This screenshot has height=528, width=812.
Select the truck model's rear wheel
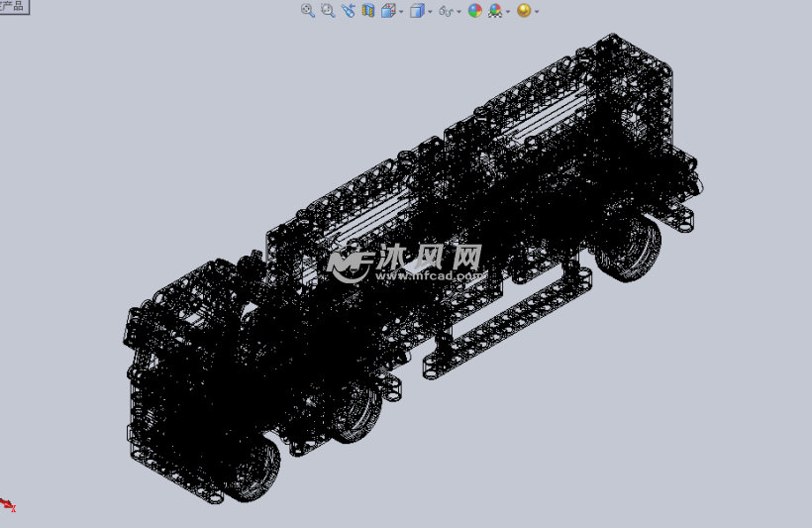click(x=628, y=248)
